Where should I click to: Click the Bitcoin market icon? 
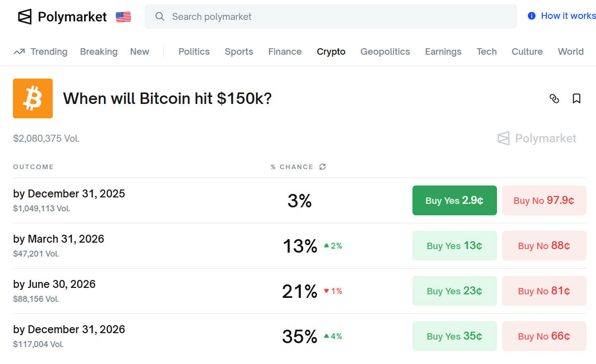pos(32,98)
